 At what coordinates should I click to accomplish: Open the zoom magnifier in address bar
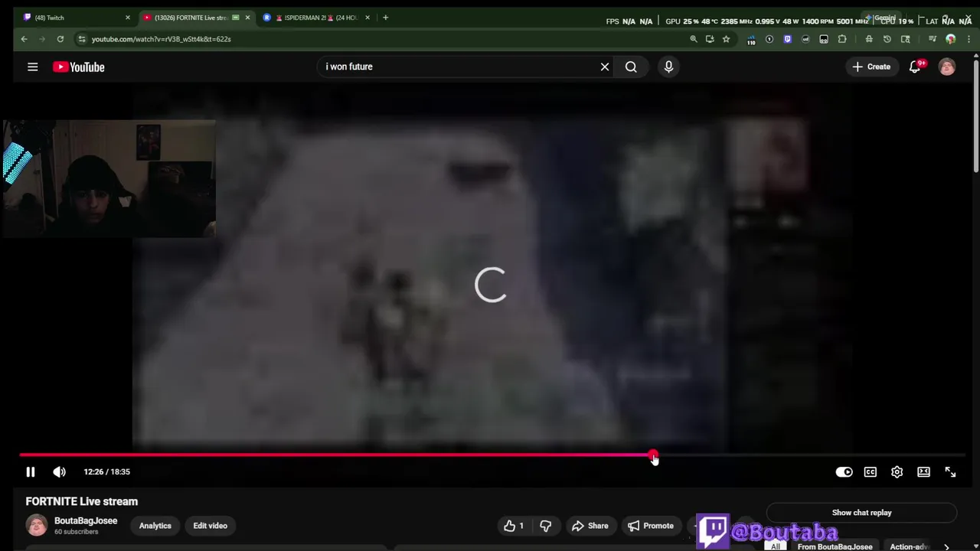click(694, 39)
